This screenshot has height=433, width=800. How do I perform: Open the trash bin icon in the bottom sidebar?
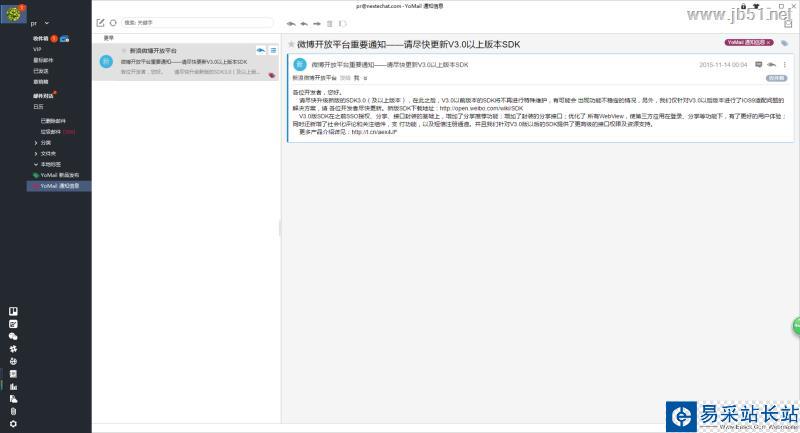(x=13, y=411)
